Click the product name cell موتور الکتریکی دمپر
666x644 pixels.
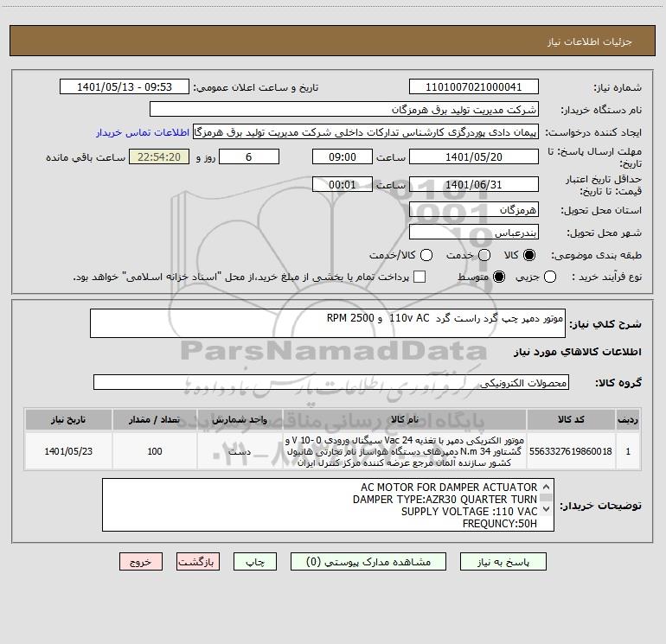[405, 451]
